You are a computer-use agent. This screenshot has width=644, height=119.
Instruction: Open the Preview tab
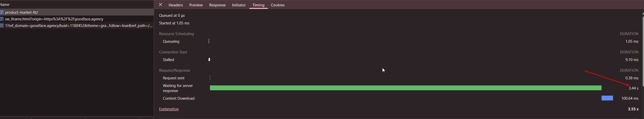coord(196,5)
